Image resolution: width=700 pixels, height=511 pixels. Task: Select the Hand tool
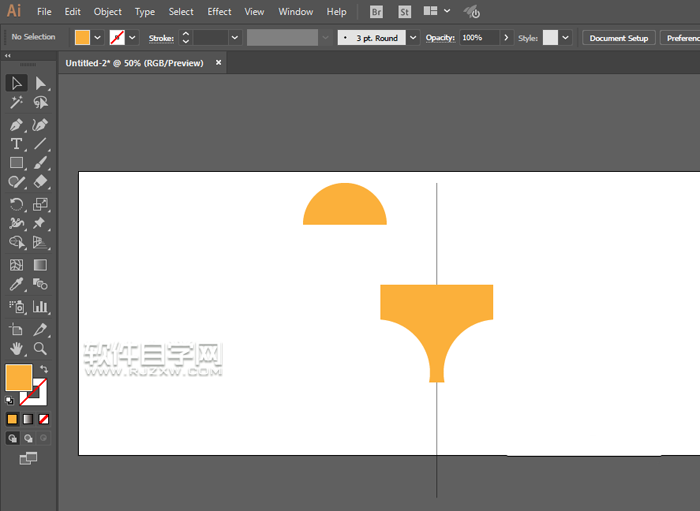(x=16, y=348)
